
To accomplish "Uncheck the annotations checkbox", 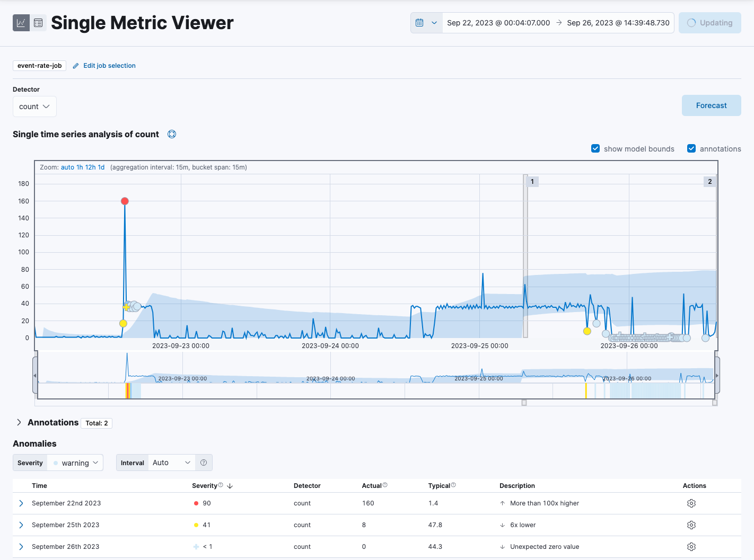I will click(x=691, y=149).
